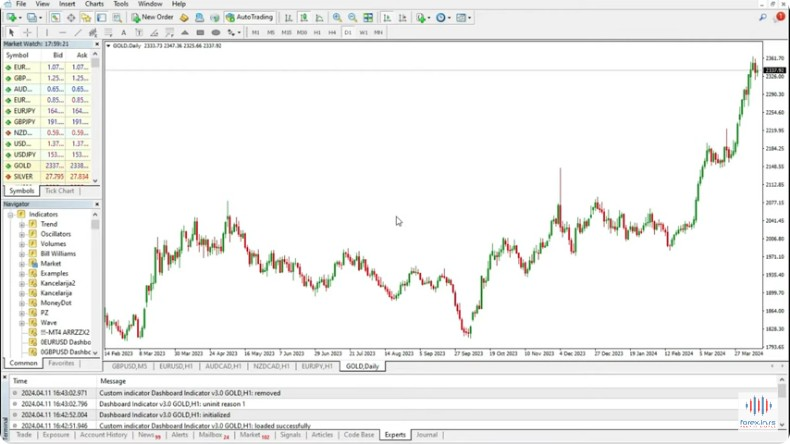This screenshot has height=444, width=790.
Task: Zoom out of the chart
Action: coord(352,18)
